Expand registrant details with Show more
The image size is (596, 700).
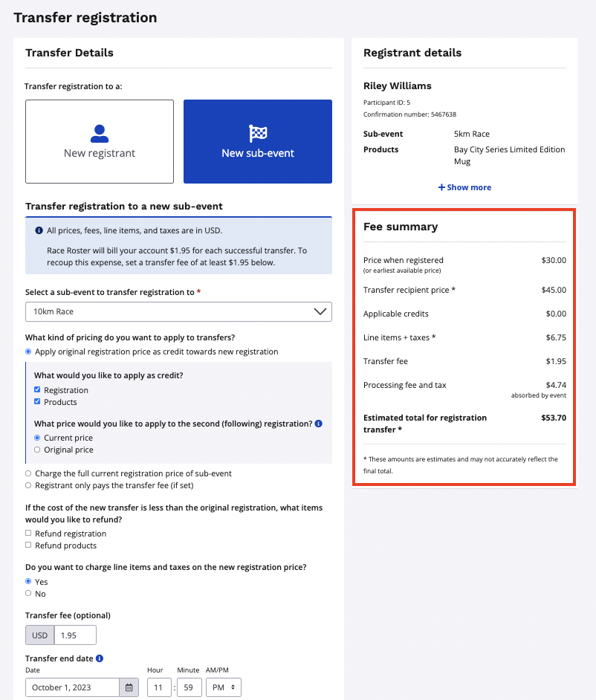pyautogui.click(x=464, y=187)
